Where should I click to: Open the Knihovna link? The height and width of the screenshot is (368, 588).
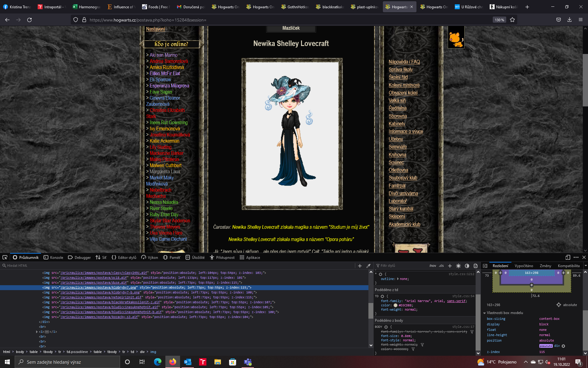(397, 155)
